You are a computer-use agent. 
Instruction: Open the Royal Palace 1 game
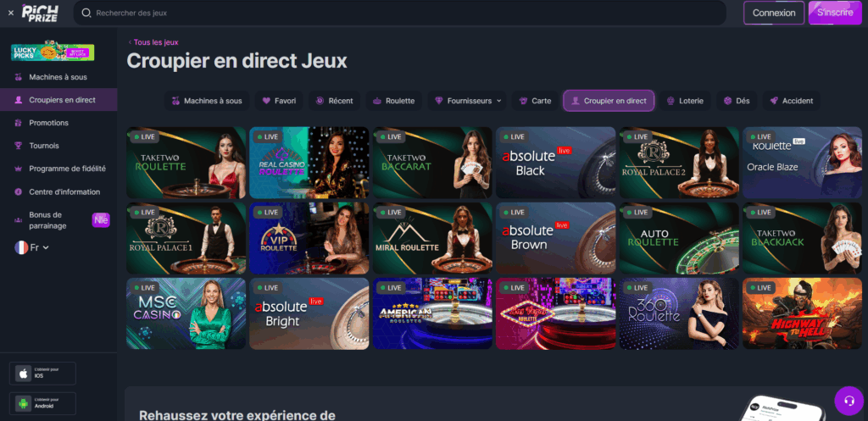point(186,238)
